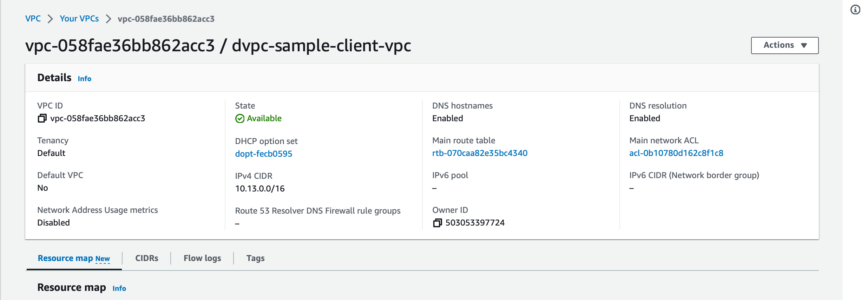Click the breadcrumb text vpc-058fae36bb862acc3
This screenshot has width=868, height=300.
pos(166,19)
